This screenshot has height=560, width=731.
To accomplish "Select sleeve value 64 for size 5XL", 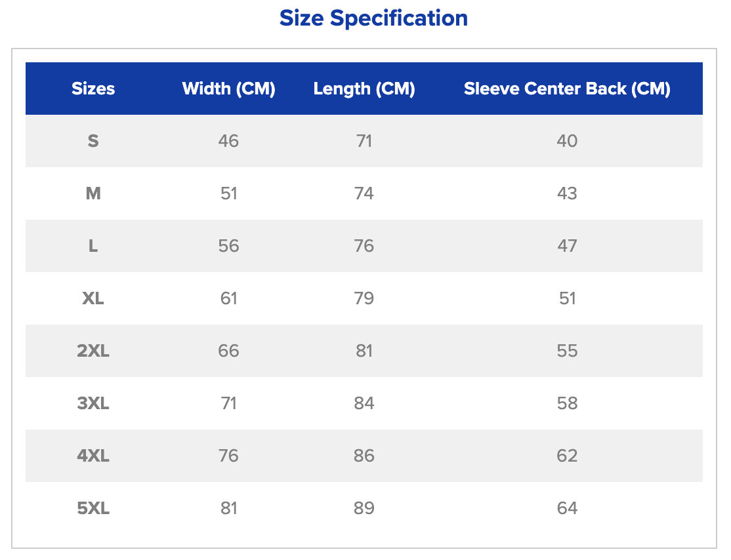I will pos(567,508).
